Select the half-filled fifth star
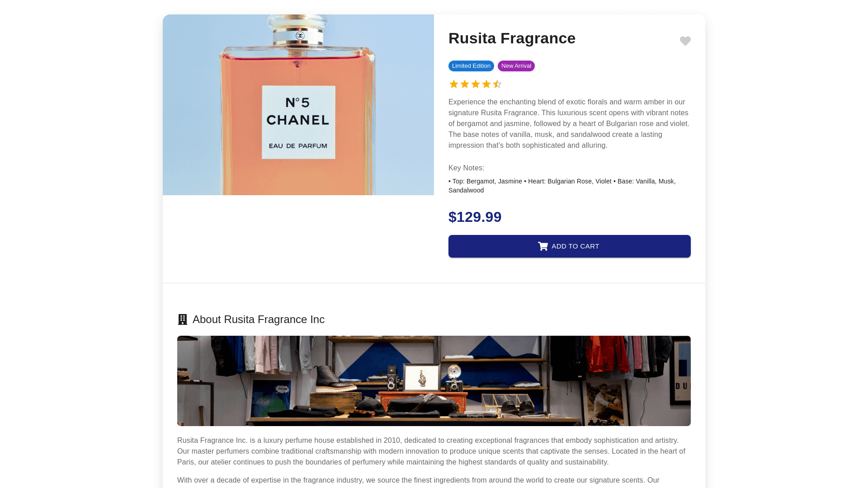 click(x=497, y=84)
